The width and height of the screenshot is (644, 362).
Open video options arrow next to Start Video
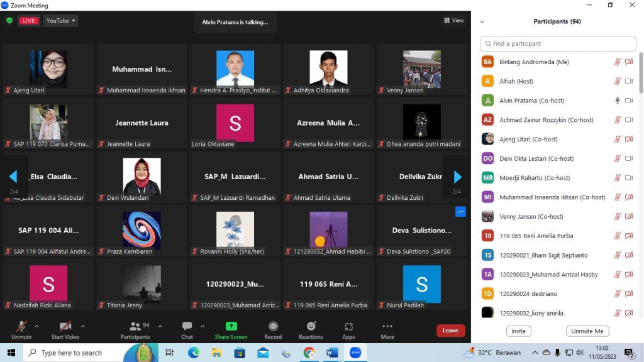coord(82,327)
